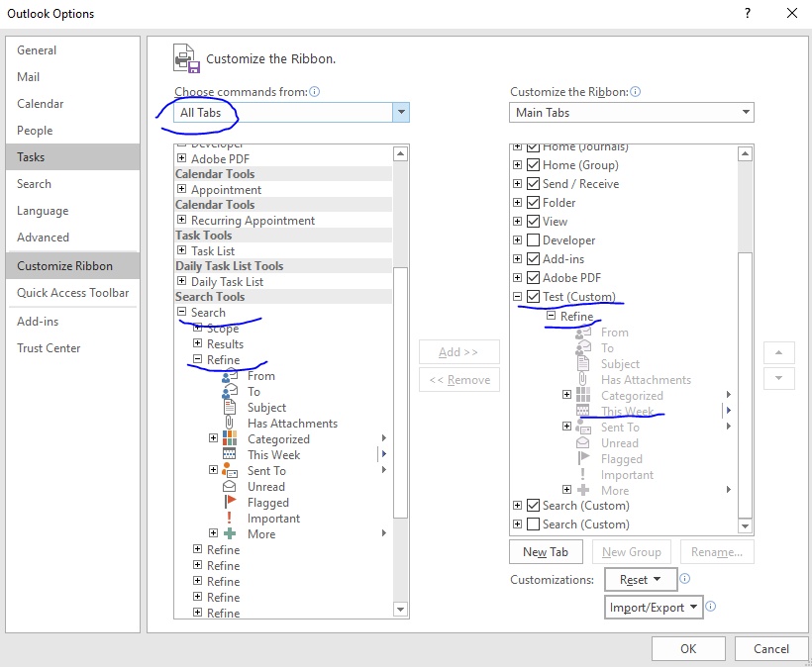Collapse the expanded Refine group in left list
812x667 pixels.
[197, 358]
